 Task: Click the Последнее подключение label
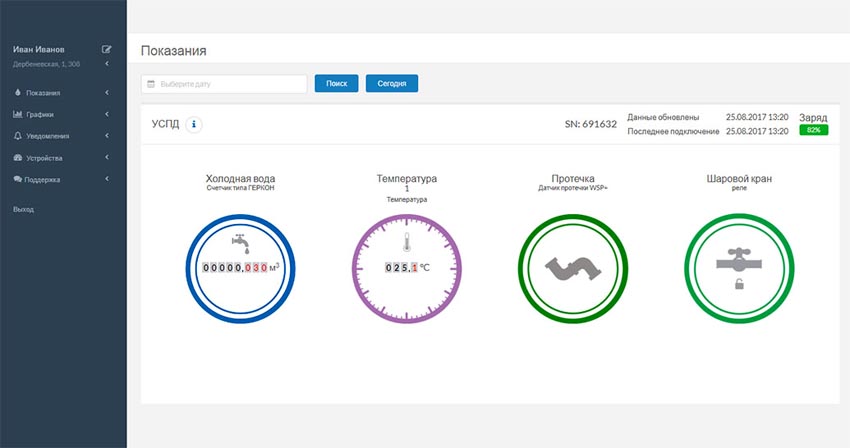pos(673,131)
